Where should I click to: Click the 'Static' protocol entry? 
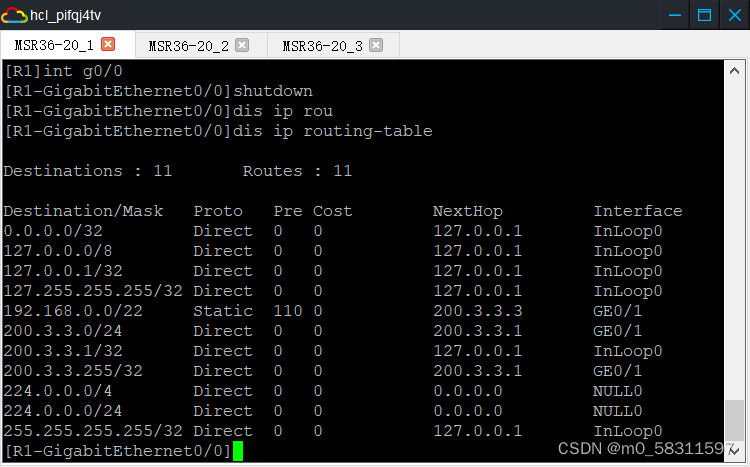(223, 311)
